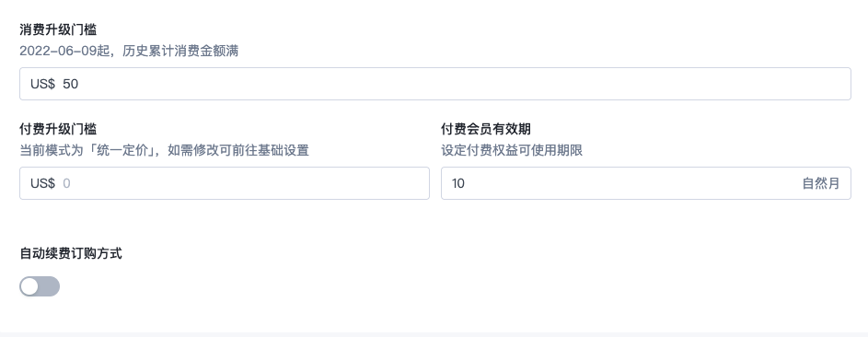Click the value 50 in the spending threshold field

click(x=70, y=84)
